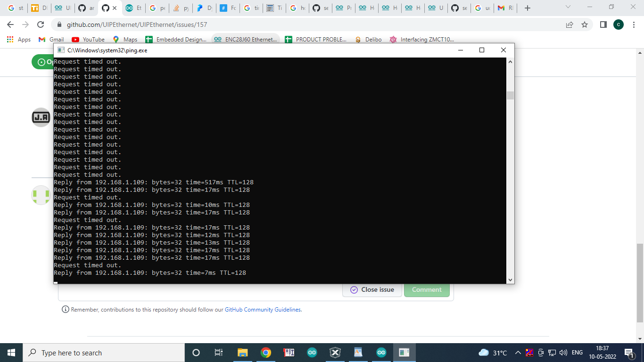Go back to previous browser page
This screenshot has height=362, width=644.
point(10,25)
